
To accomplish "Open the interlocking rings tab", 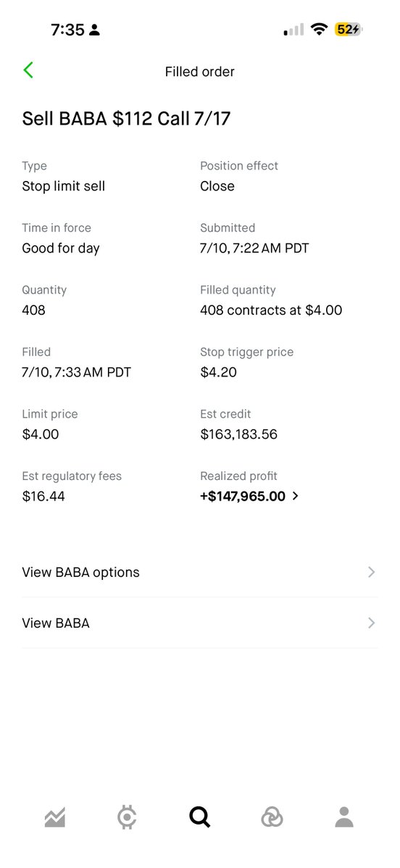I will coord(272,817).
